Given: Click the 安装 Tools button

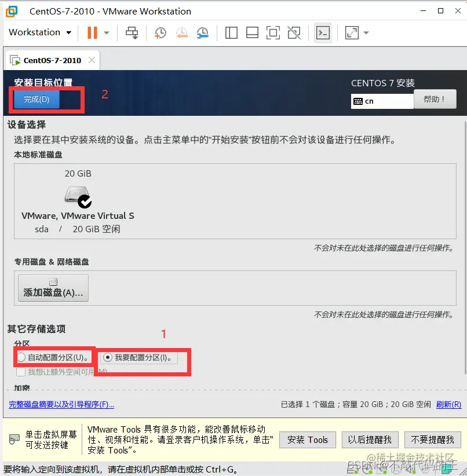Looking at the screenshot, I should pos(308,440).
